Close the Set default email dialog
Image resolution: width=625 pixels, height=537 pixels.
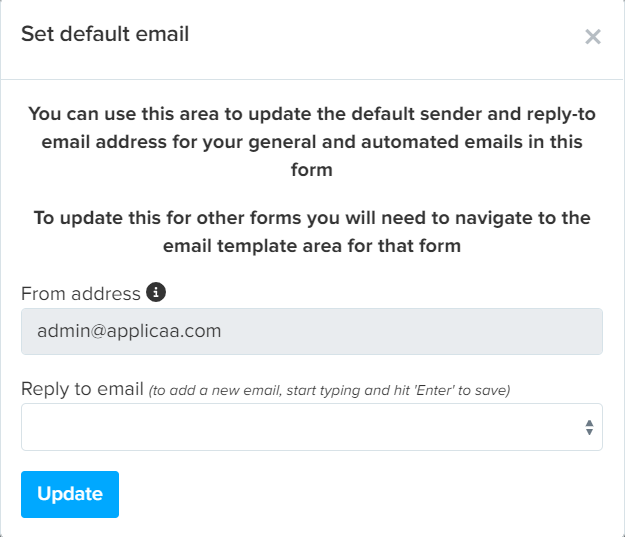593,37
